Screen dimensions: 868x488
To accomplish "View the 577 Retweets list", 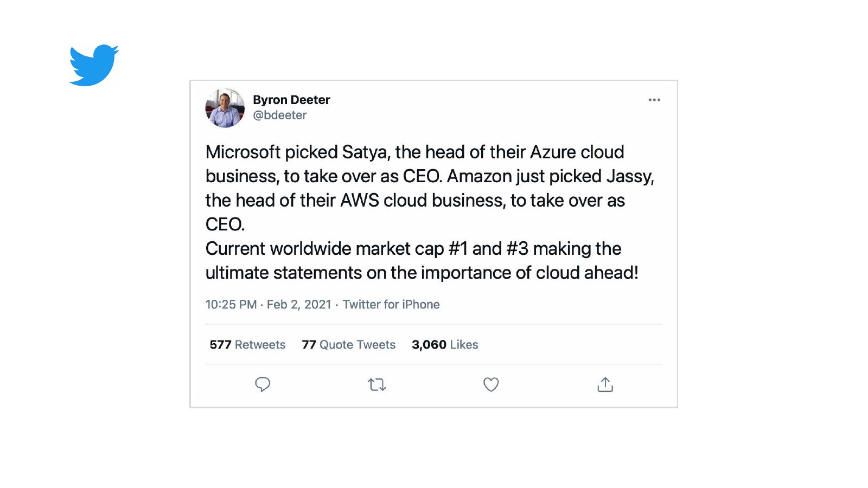I will tap(247, 345).
